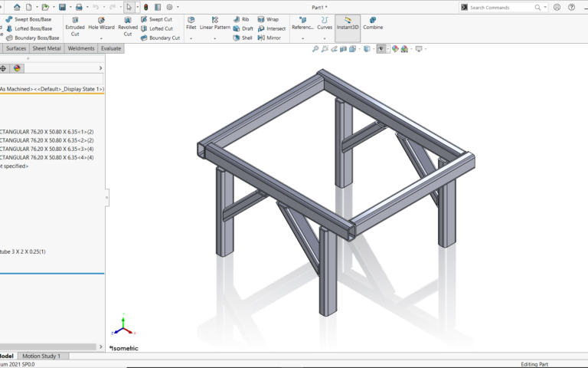The image size is (588, 368).
Task: Toggle the Hide/Show Items eye icon
Action: 381,48
